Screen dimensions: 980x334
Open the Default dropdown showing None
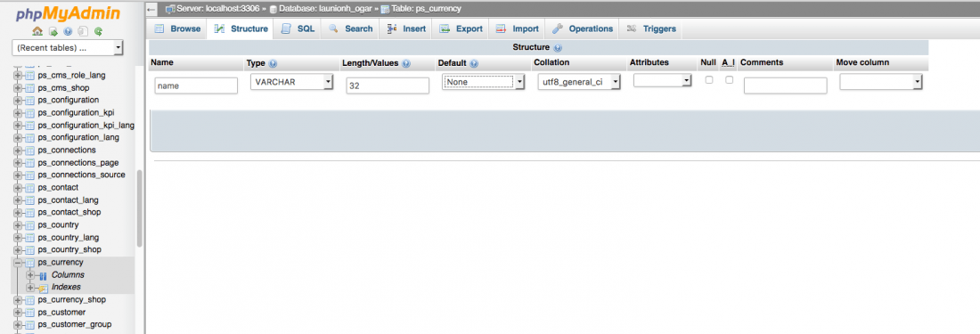tap(483, 82)
